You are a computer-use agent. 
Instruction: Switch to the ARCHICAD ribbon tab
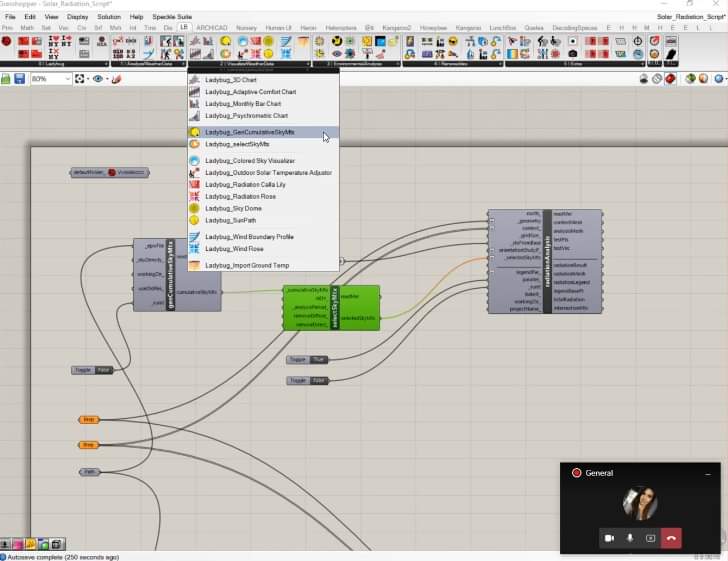(212, 28)
